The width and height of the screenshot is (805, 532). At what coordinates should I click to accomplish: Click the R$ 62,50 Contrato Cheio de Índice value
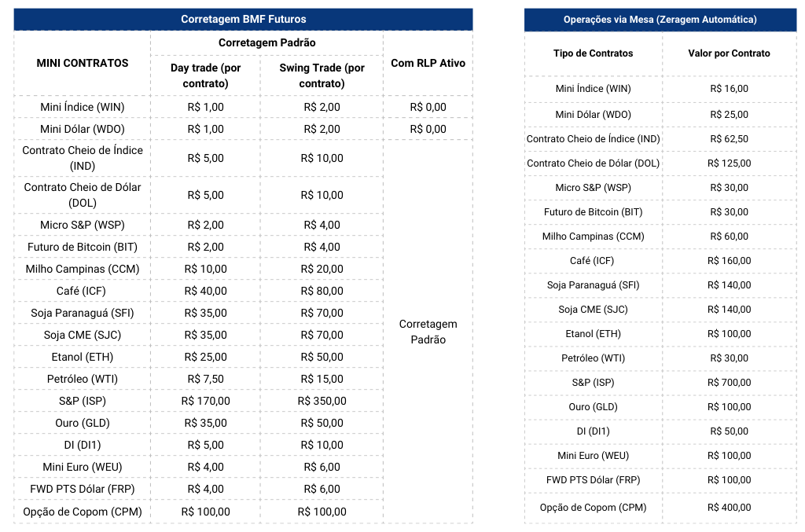(x=729, y=139)
